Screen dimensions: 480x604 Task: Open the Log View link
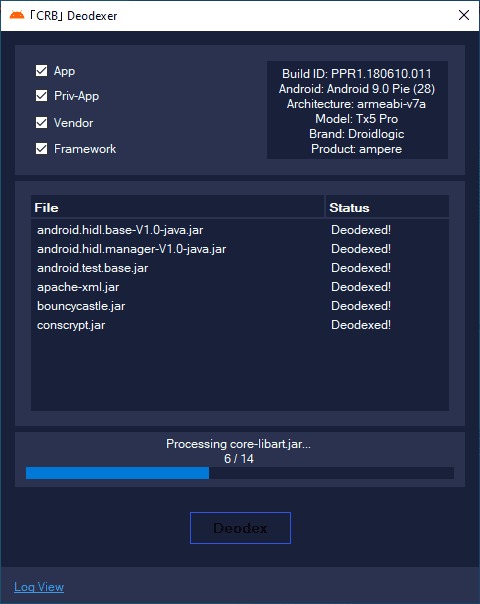tap(39, 587)
